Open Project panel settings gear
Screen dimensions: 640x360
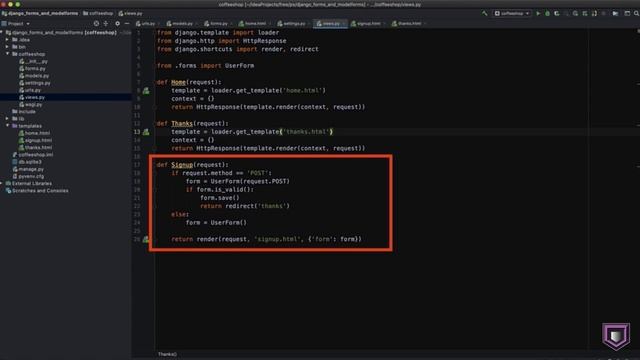117,24
